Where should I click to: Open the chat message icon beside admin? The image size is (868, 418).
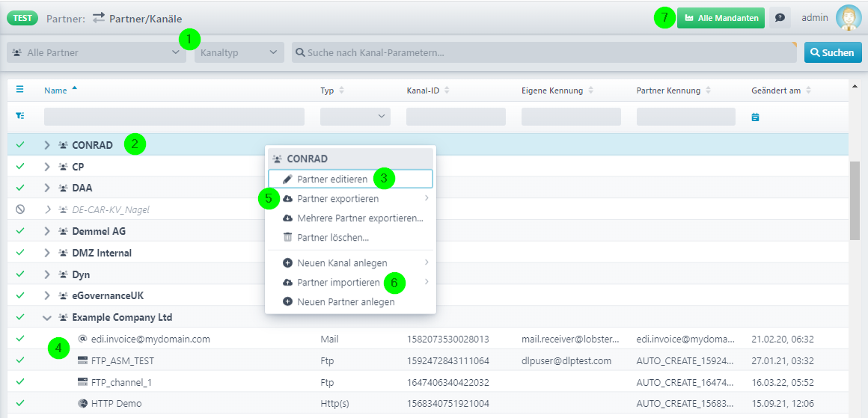tap(780, 18)
